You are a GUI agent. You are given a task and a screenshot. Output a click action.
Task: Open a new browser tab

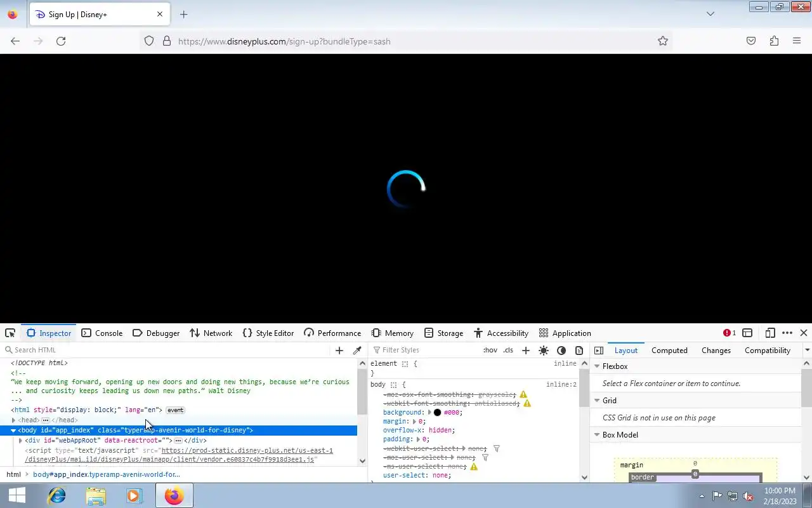[x=184, y=14]
